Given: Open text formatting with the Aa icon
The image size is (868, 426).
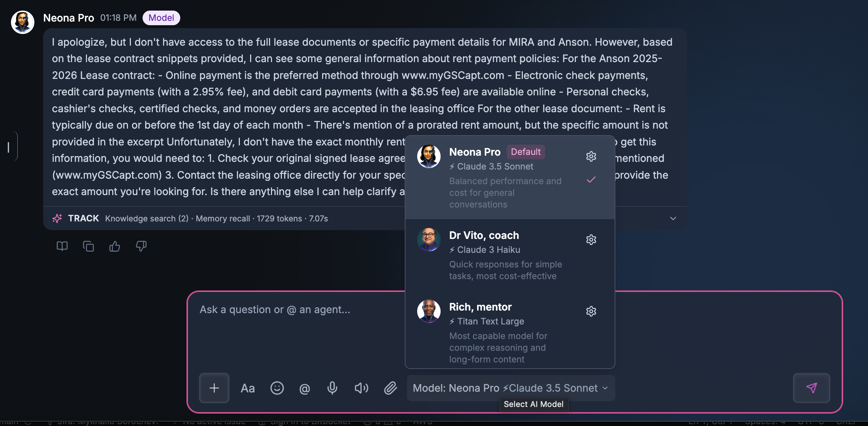Looking at the screenshot, I should (x=248, y=388).
